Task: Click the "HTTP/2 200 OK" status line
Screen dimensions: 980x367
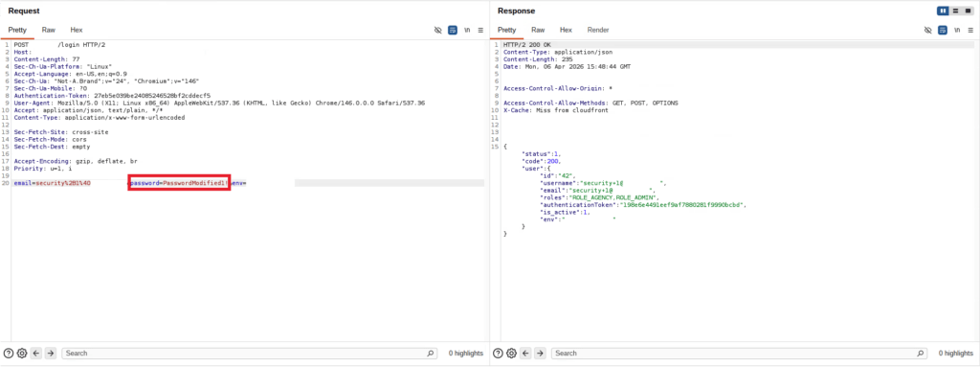Action: pyautogui.click(x=527, y=45)
